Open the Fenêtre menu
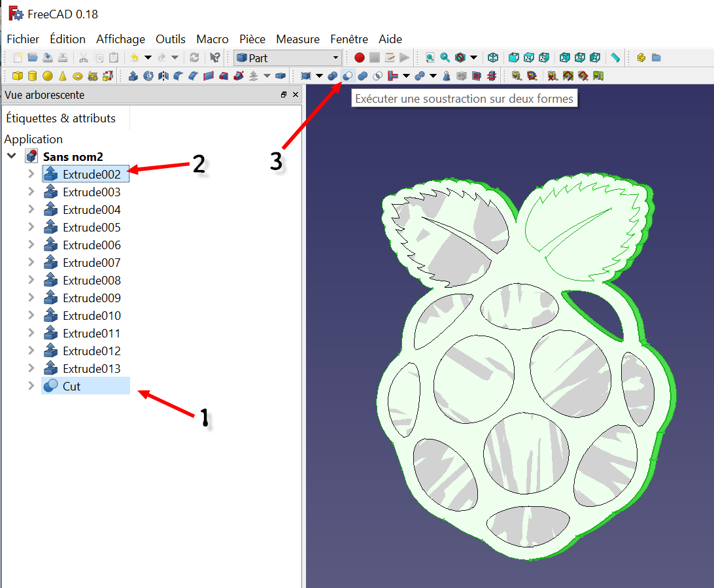The image size is (714, 588). (x=348, y=39)
